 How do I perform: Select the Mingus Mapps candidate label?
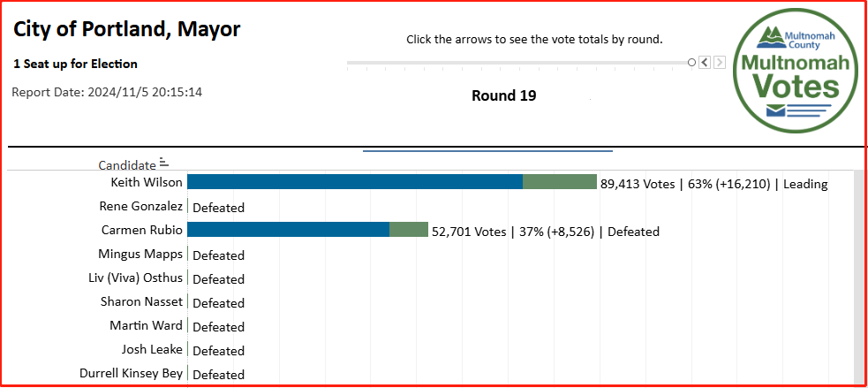[140, 255]
